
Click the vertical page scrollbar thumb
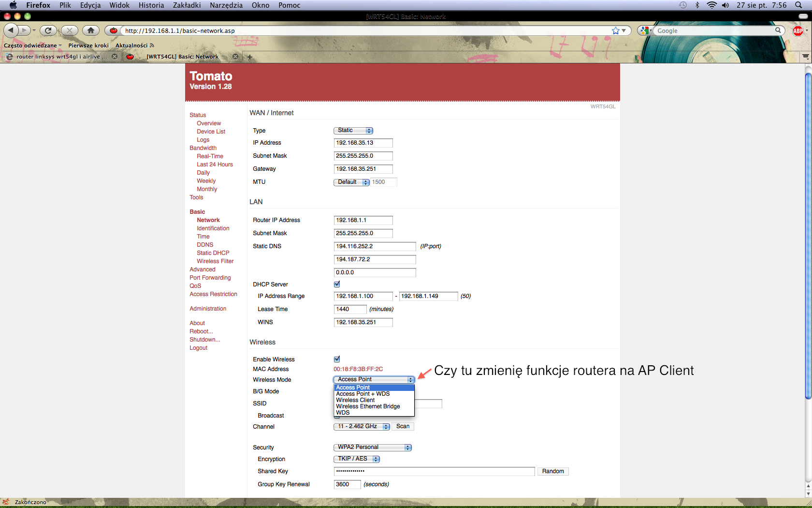808,236
